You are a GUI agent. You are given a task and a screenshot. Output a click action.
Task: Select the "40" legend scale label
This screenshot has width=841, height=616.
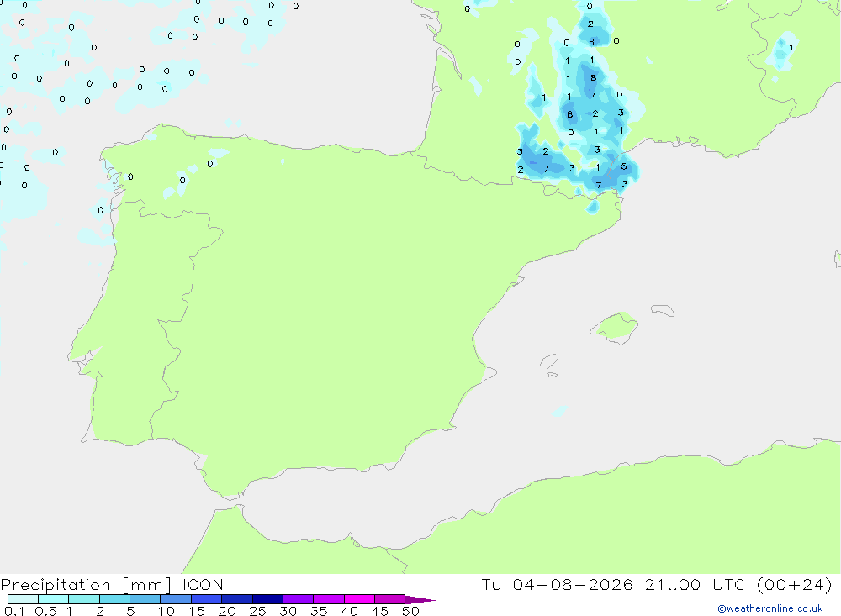(349, 611)
